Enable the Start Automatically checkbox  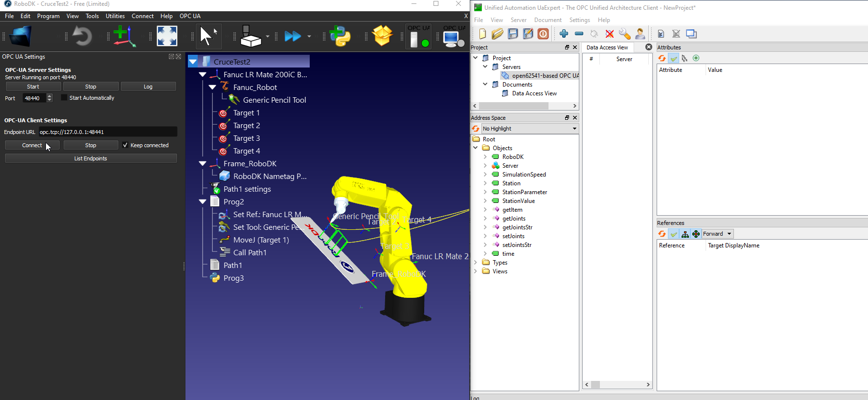(64, 98)
